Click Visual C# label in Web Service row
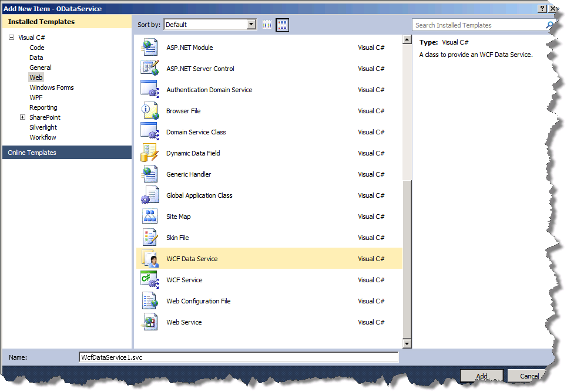The image size is (567, 392). tap(371, 322)
